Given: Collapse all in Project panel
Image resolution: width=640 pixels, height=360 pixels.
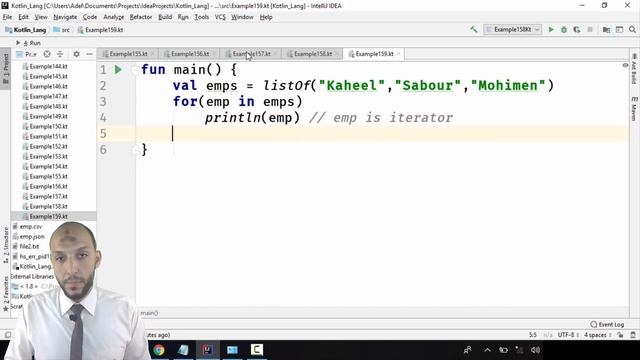Looking at the screenshot, I should click(60, 54).
